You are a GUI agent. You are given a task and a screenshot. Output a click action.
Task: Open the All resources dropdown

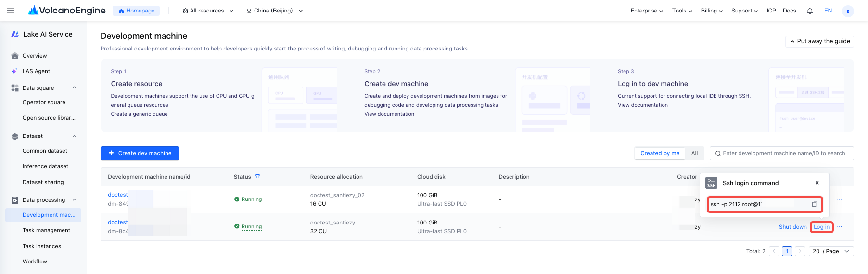pyautogui.click(x=208, y=11)
